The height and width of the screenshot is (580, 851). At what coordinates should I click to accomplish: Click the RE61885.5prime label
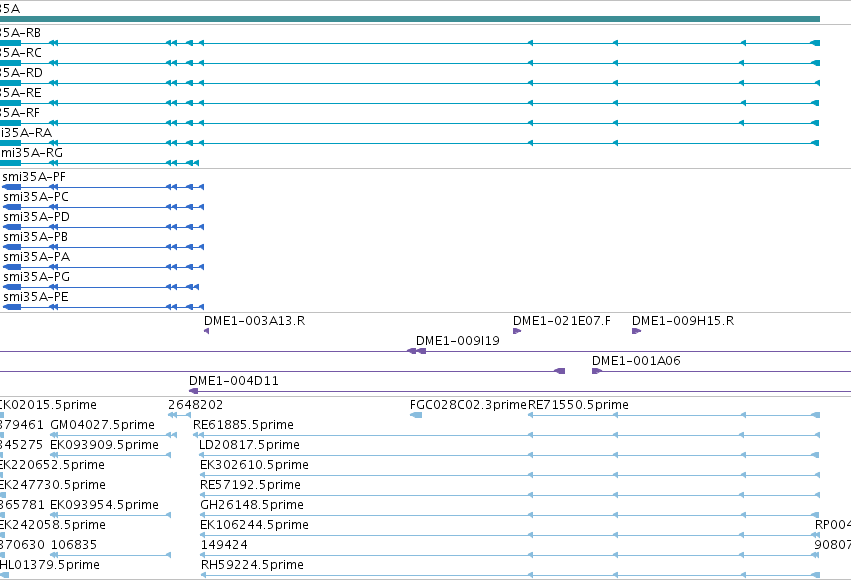[243, 425]
